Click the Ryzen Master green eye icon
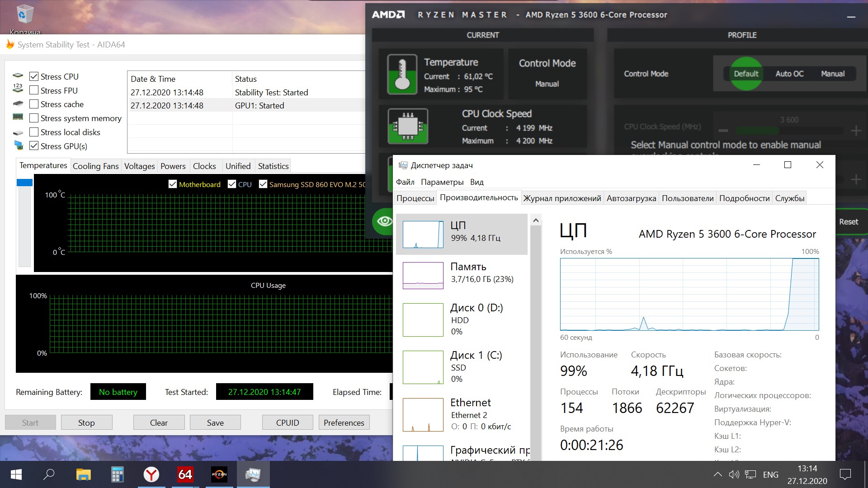The width and height of the screenshot is (868, 488). point(384,221)
